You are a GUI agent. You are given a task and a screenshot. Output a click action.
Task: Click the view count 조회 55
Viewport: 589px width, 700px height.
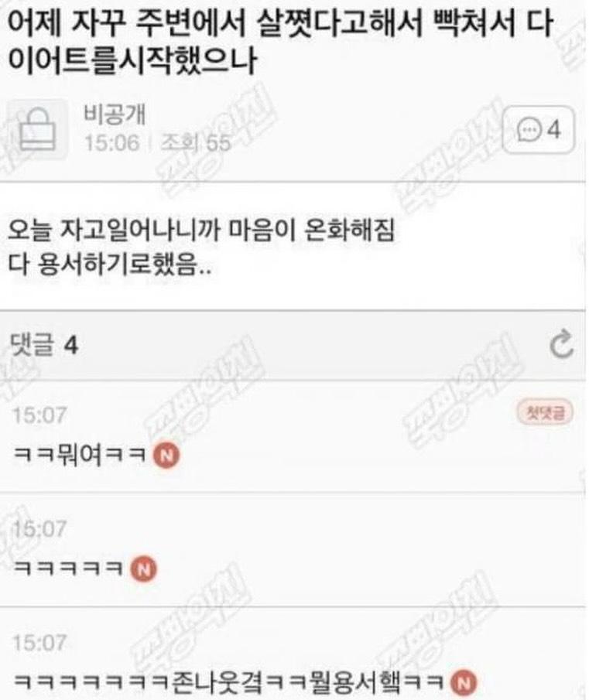pyautogui.click(x=195, y=143)
